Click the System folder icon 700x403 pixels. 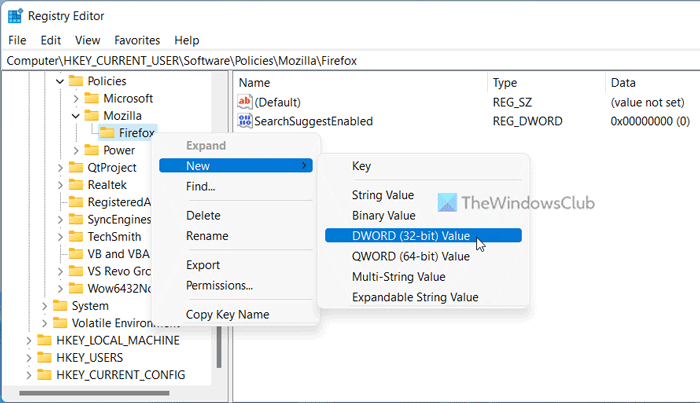[60, 306]
